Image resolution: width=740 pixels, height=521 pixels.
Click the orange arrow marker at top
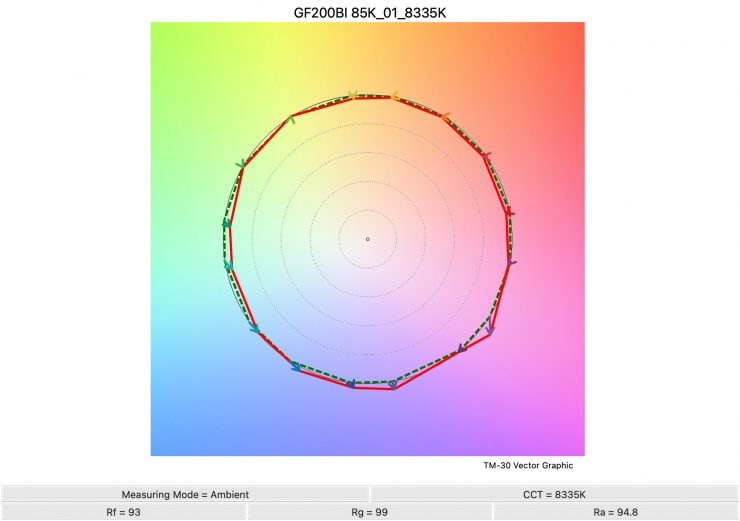[x=395, y=96]
